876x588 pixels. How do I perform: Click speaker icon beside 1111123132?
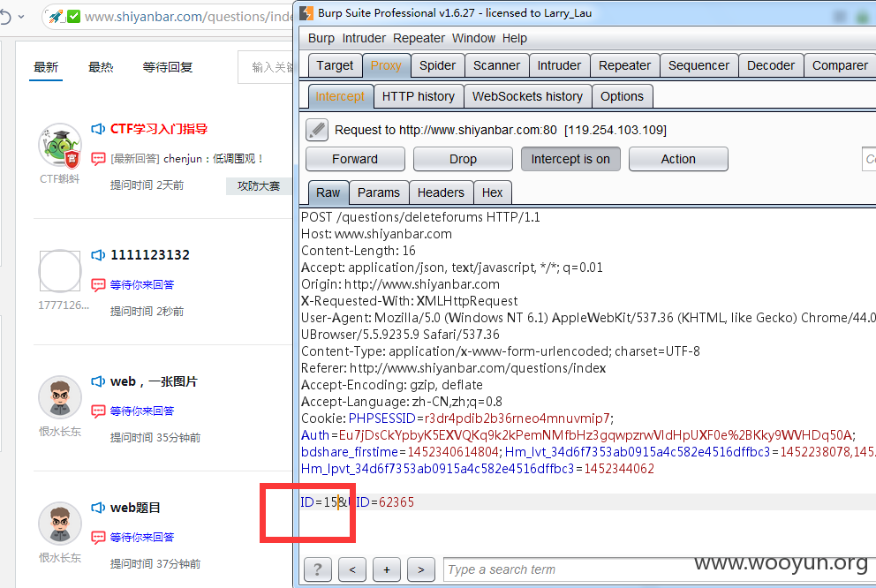click(98, 255)
